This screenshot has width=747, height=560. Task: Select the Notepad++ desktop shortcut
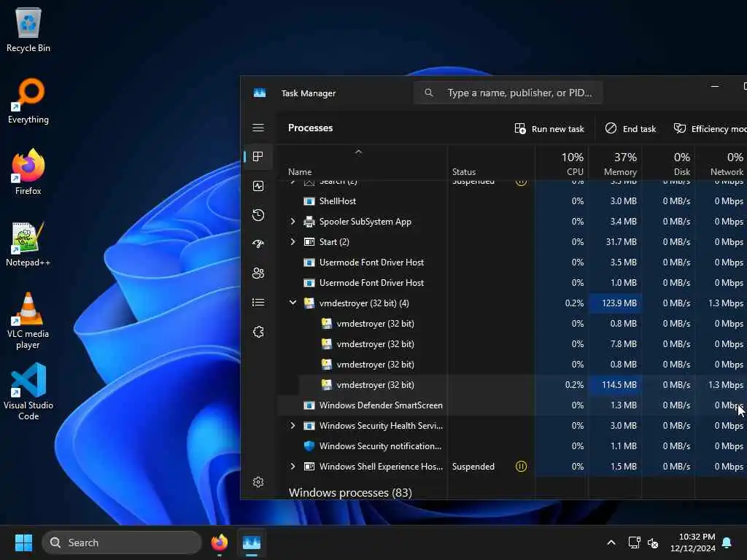click(28, 244)
